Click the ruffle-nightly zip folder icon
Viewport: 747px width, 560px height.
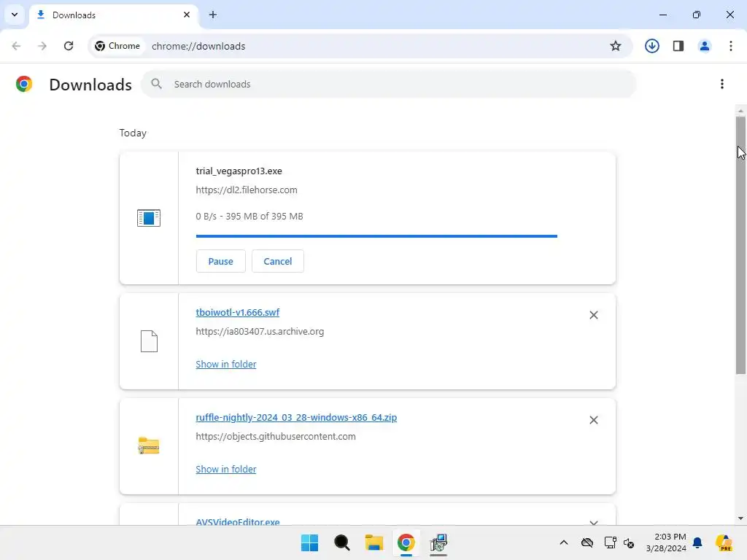149,446
